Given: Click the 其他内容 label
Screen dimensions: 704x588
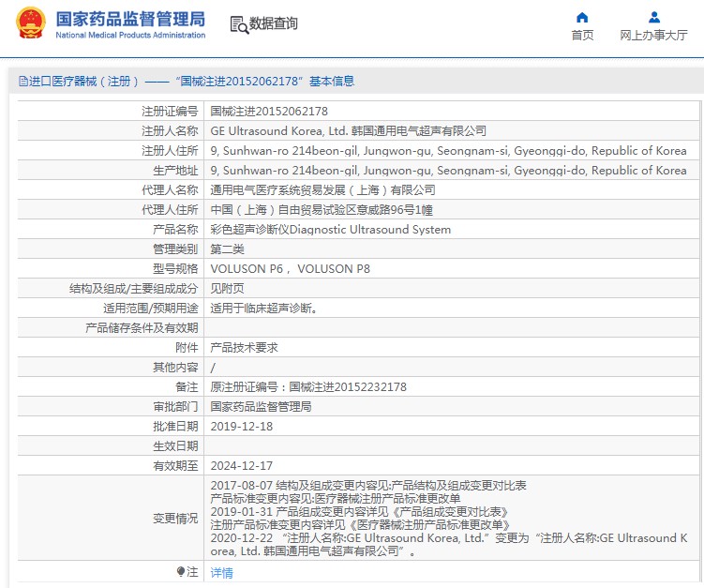Looking at the screenshot, I should click(x=175, y=368).
